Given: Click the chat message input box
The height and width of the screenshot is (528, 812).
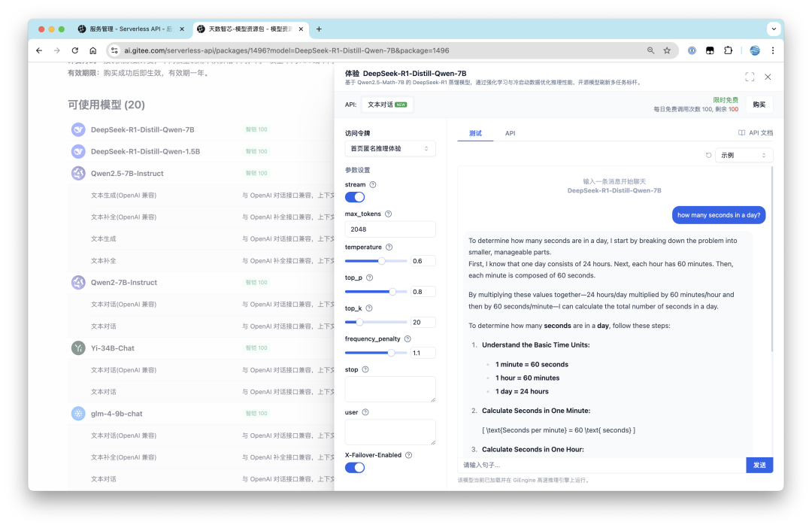Looking at the screenshot, I should pyautogui.click(x=601, y=466).
